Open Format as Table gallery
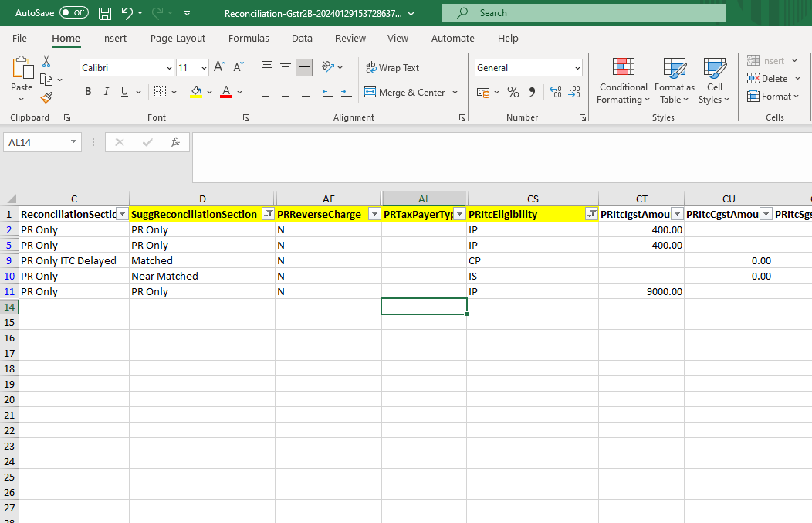 [675, 81]
